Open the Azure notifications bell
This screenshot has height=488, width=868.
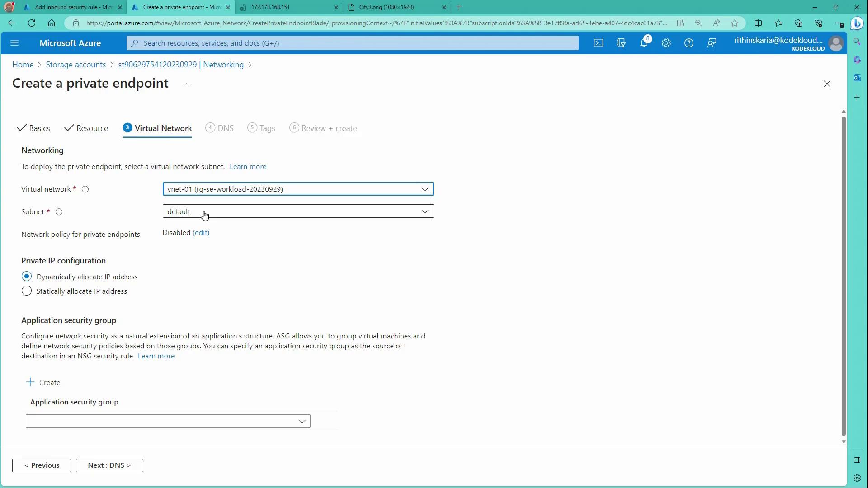644,43
